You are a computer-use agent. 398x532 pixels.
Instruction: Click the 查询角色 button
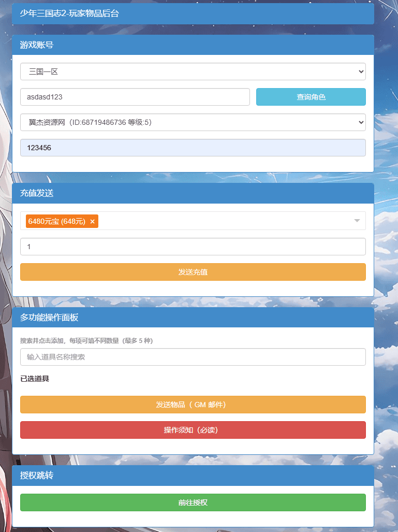311,97
